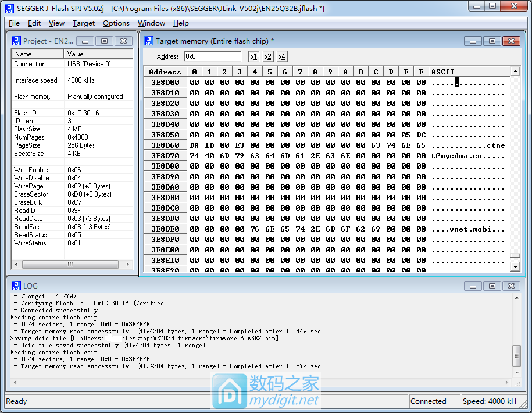532x413 pixels.
Task: Click right arrow of Project panel scrollbar
Action: click(127, 264)
